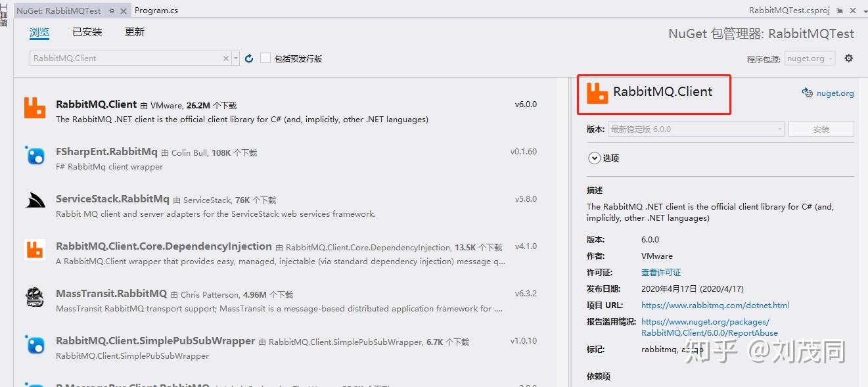Switch to the 更新 updates tab
The height and width of the screenshot is (387, 868).
pos(135,32)
